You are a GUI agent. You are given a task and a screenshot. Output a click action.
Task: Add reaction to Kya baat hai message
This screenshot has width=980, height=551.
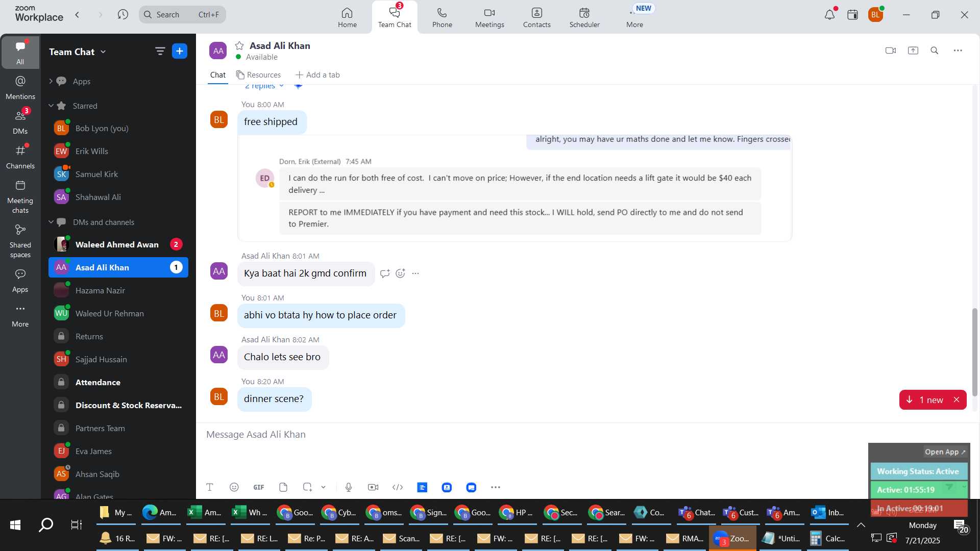pyautogui.click(x=401, y=273)
